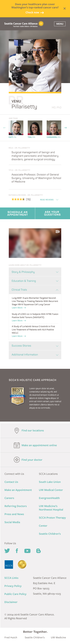Click the Find your doctor plus icon
Image resolution: width=70 pixels, height=644 pixels.
pos(17,460)
